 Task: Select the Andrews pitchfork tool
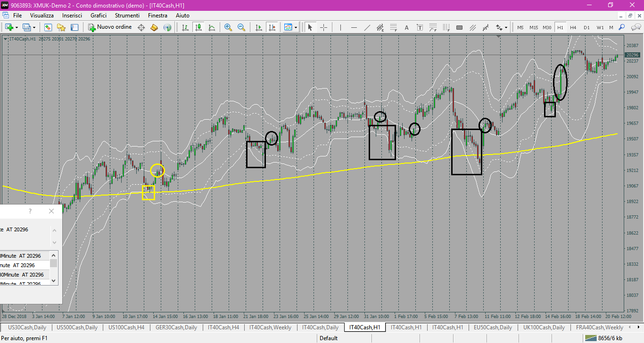(x=486, y=27)
